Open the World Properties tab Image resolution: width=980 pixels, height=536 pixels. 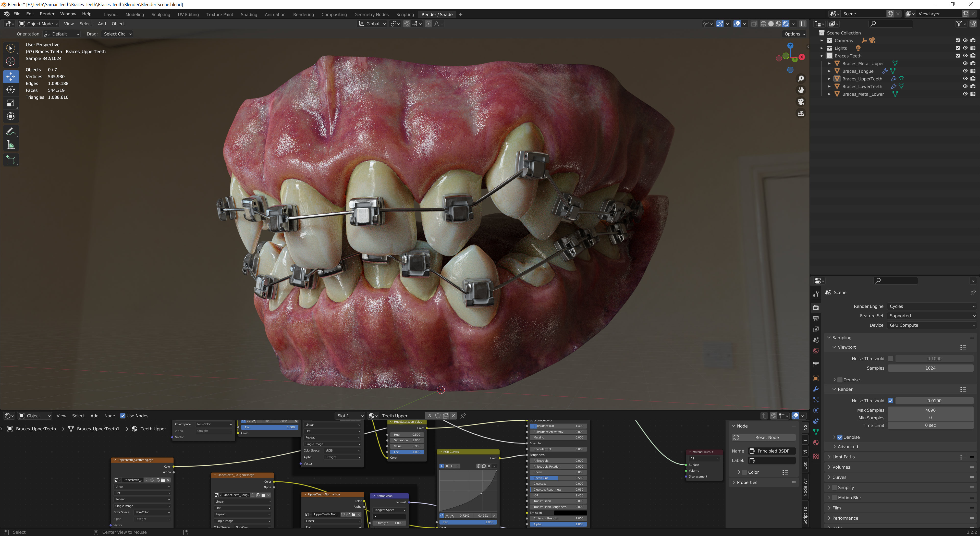(816, 350)
